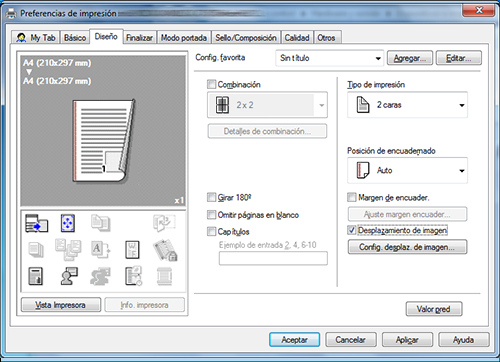Click the Valor pred button

point(434,309)
